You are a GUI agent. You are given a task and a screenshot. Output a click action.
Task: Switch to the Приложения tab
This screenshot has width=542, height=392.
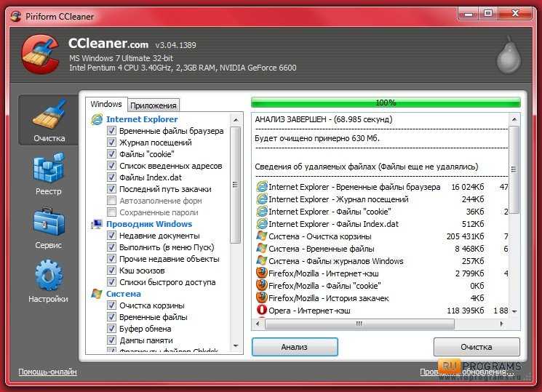click(154, 105)
